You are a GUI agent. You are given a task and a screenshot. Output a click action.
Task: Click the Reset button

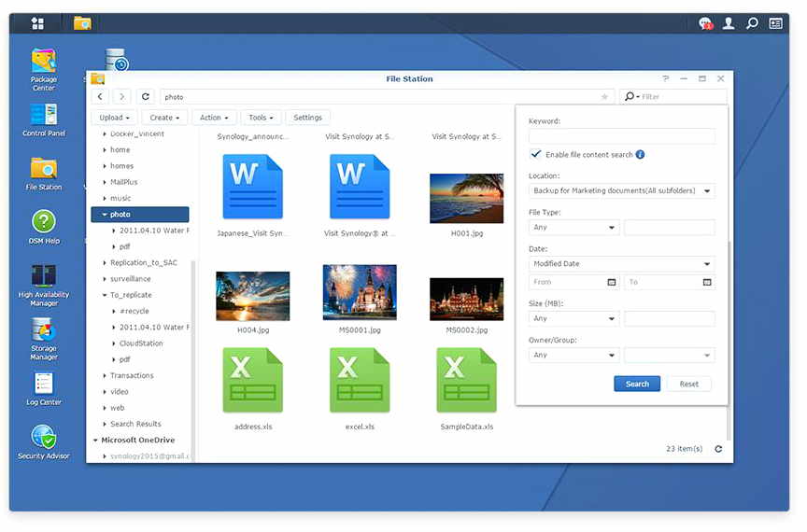tap(688, 384)
